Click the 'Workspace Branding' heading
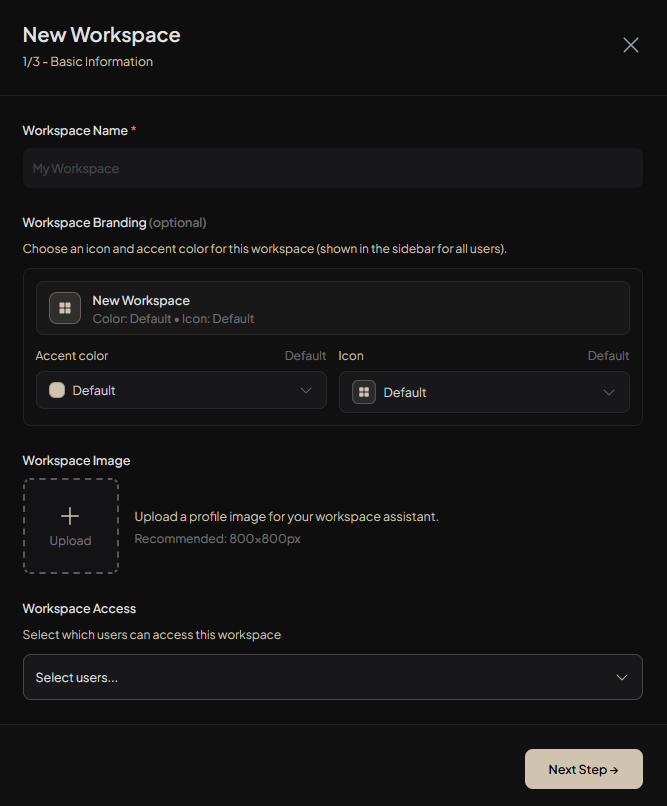Screen dimensions: 667x806 pos(85,223)
